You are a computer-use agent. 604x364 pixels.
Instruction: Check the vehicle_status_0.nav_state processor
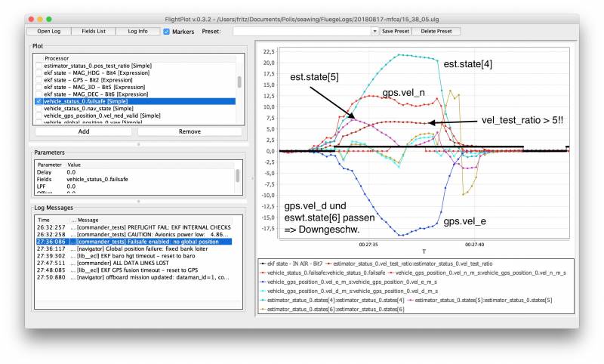39,109
